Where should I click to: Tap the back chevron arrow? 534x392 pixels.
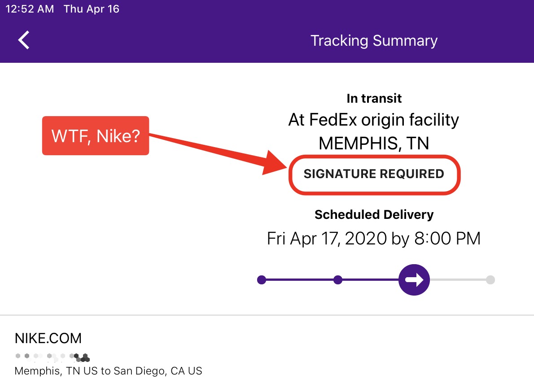click(24, 40)
